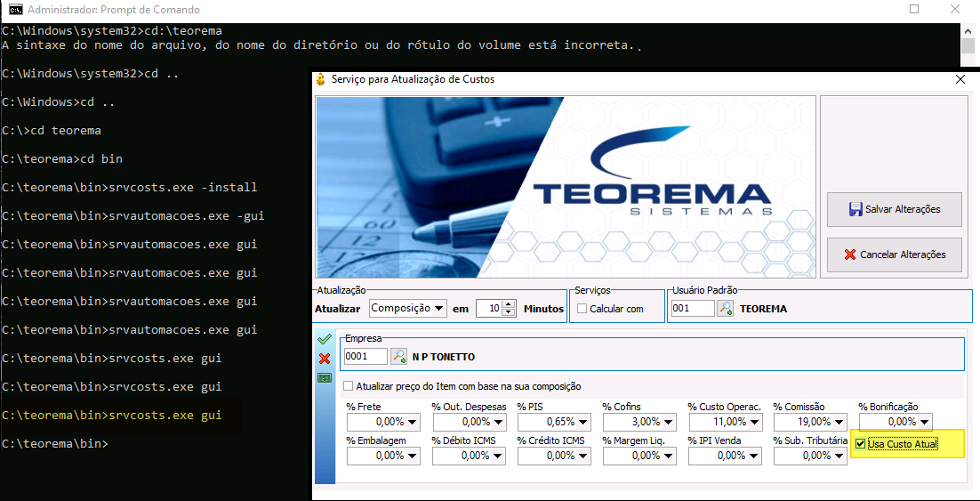Image resolution: width=980 pixels, height=501 pixels.
Task: Click the srvautomacoes.exe -gui line in Command Prompt
Action: pos(133,215)
